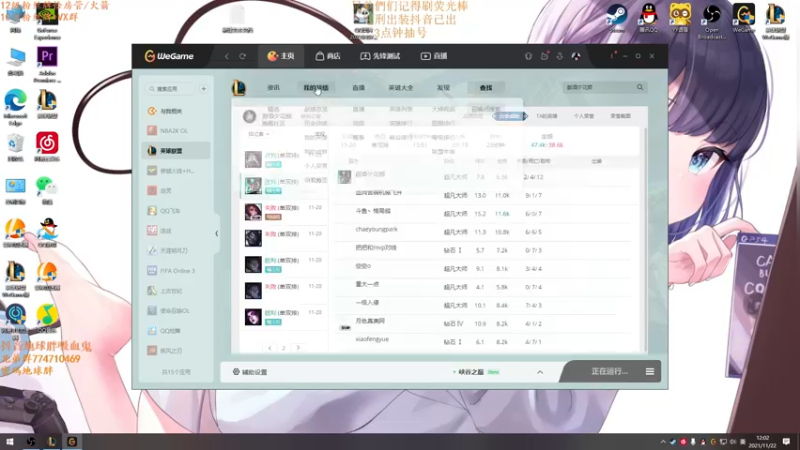Click the 正在运行 button

(x=609, y=371)
